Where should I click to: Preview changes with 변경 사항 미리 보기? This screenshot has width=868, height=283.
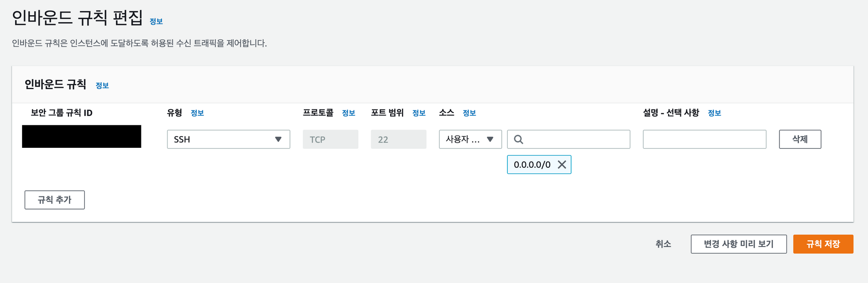tap(739, 244)
